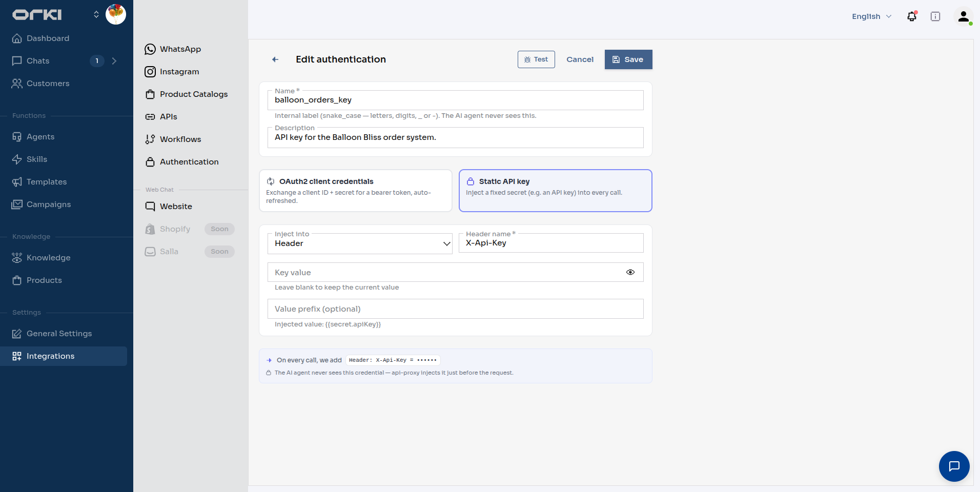
Task: Click the Customers people icon
Action: pyautogui.click(x=17, y=84)
